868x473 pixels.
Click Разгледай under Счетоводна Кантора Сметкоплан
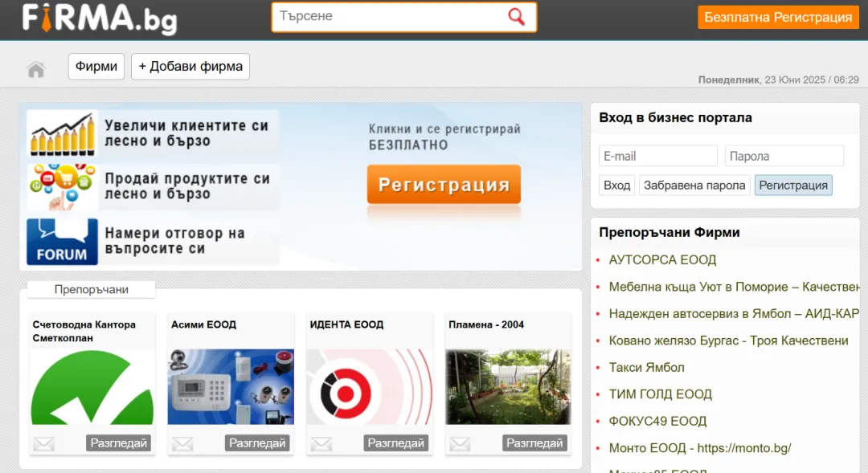click(118, 443)
